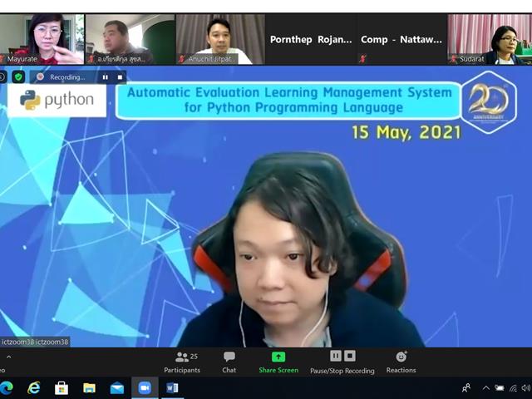Open Microsoft Edge from taskbar
The height and width of the screenshot is (399, 532).
point(6,387)
